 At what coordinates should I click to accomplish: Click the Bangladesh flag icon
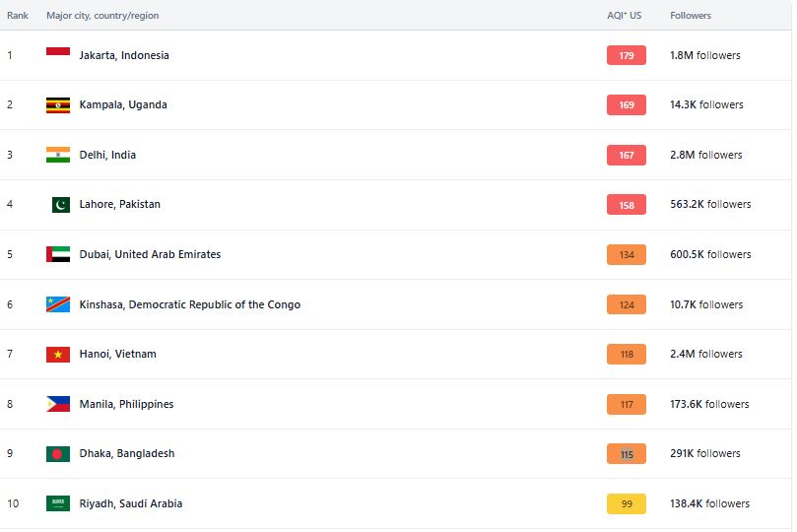58,454
